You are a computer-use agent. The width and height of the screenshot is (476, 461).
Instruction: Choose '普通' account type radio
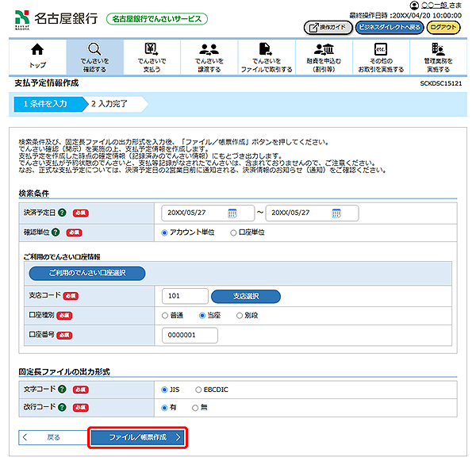tap(165, 315)
